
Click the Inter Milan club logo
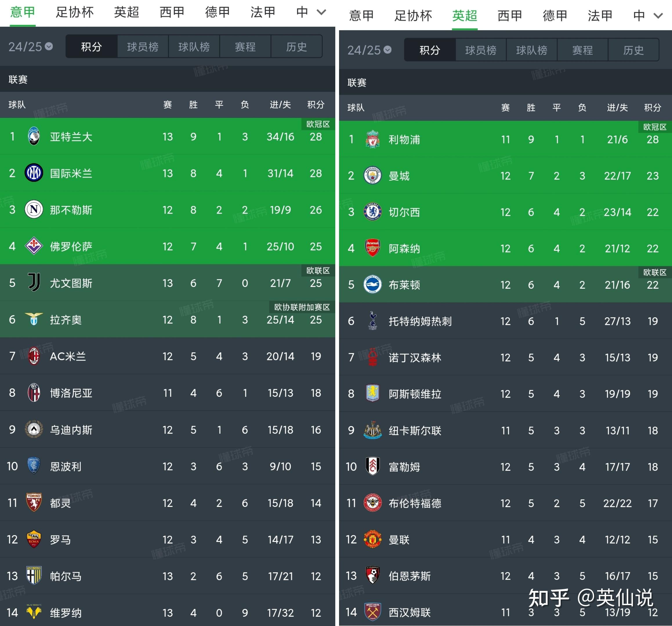[x=33, y=173]
